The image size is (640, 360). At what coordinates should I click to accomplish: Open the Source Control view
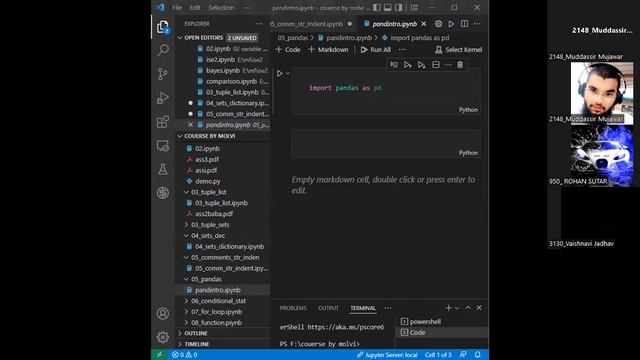pyautogui.click(x=163, y=74)
